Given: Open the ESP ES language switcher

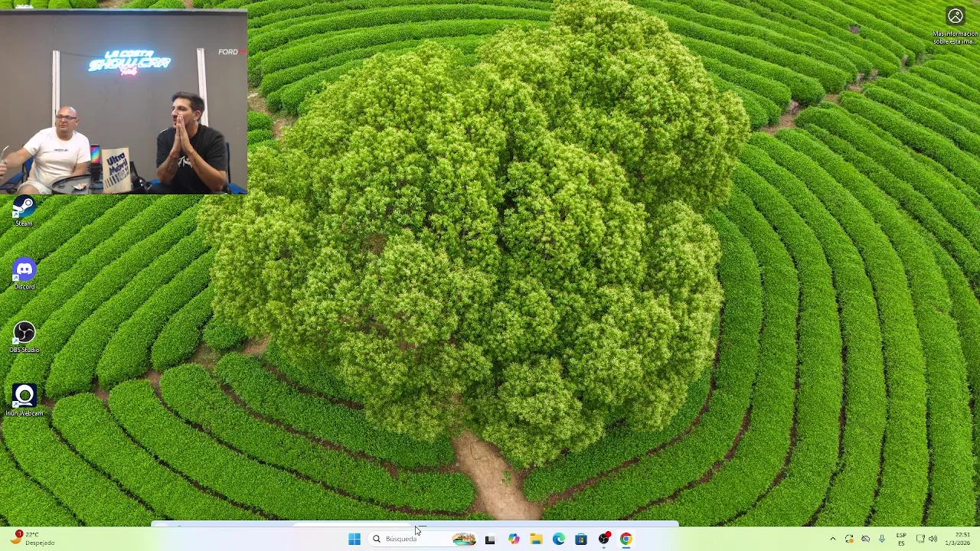Looking at the screenshot, I should pos(901,539).
